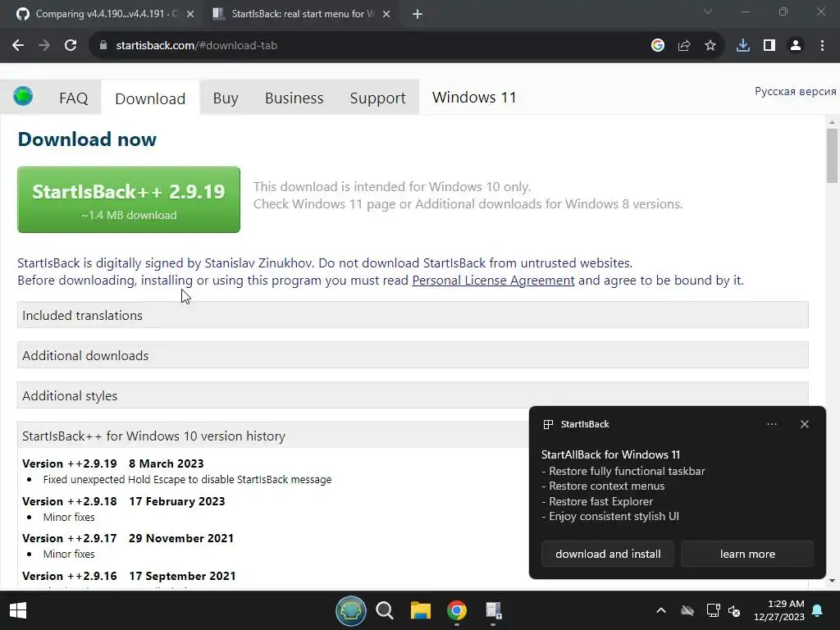Click the scrollbar up arrow
840x630 pixels.
(832, 122)
